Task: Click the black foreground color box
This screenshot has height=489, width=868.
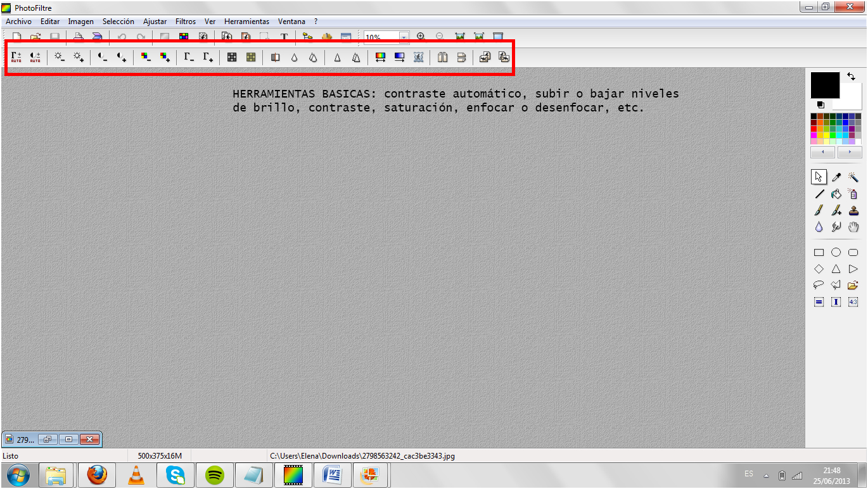Action: [x=824, y=85]
